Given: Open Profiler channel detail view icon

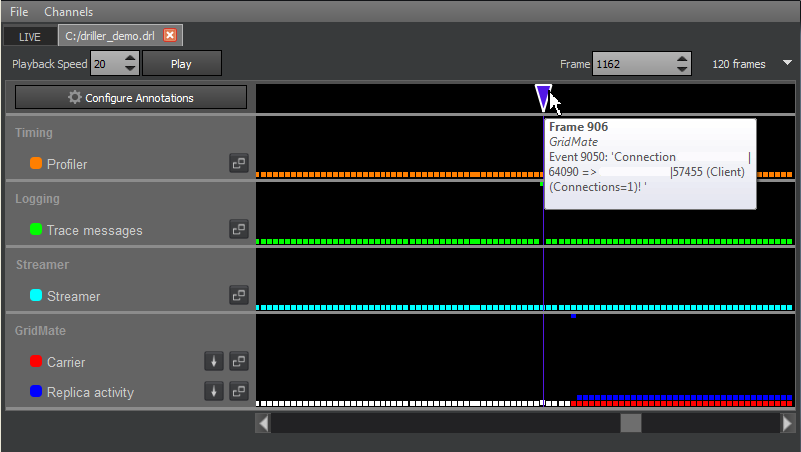Looking at the screenshot, I should pyautogui.click(x=238, y=164).
